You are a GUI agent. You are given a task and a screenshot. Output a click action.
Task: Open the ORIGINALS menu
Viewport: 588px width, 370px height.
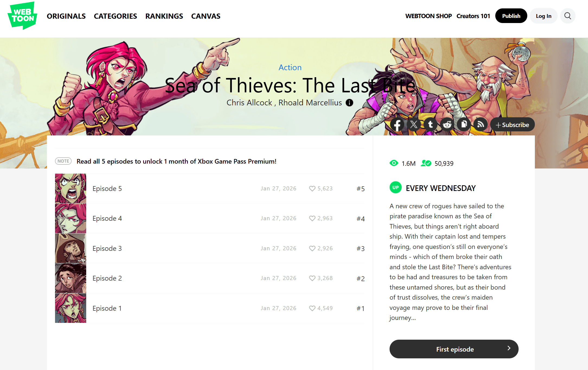(66, 16)
